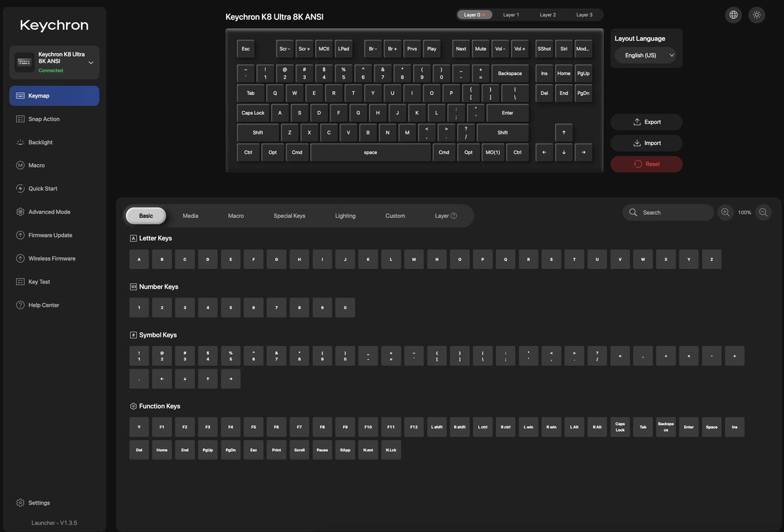Open the Layer help question mark icon
The image size is (784, 532).
click(x=453, y=216)
